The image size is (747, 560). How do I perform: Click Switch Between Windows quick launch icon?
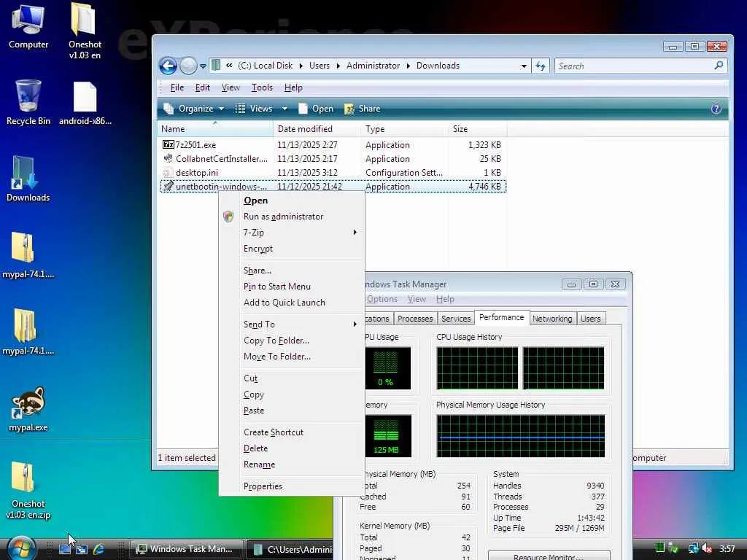point(82,548)
